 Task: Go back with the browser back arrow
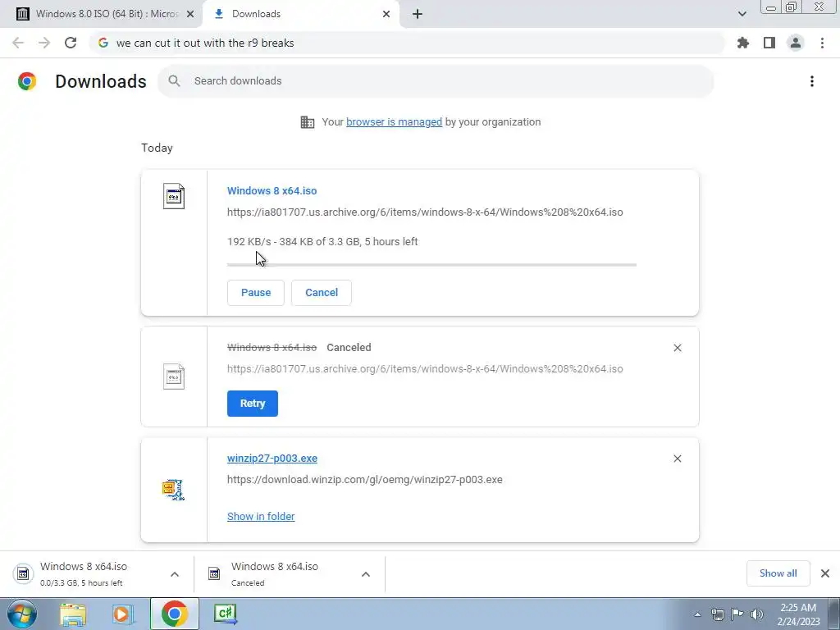[18, 43]
